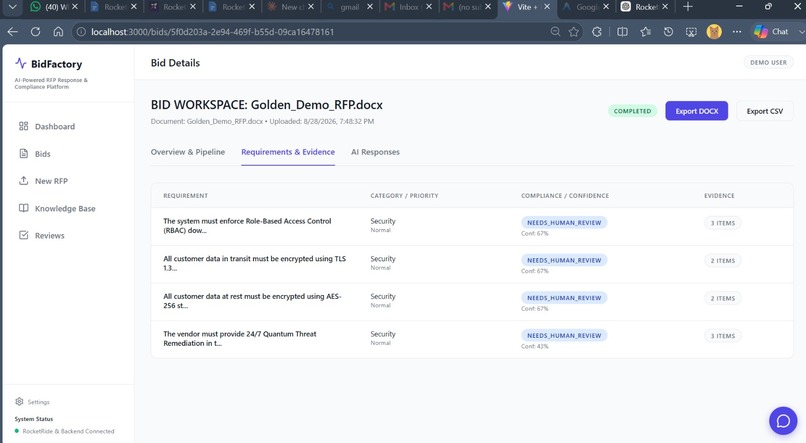View site information icon in address bar
Viewport: 806px width, 443px height.
[81, 32]
